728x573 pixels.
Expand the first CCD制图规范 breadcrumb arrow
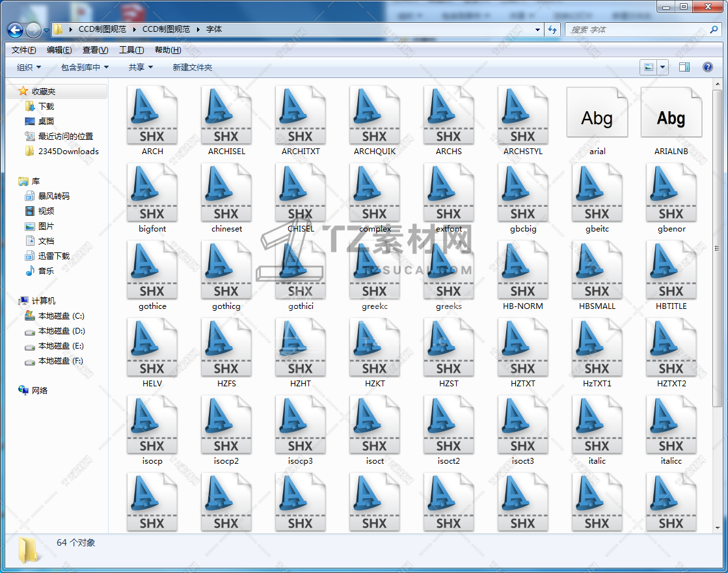click(134, 29)
